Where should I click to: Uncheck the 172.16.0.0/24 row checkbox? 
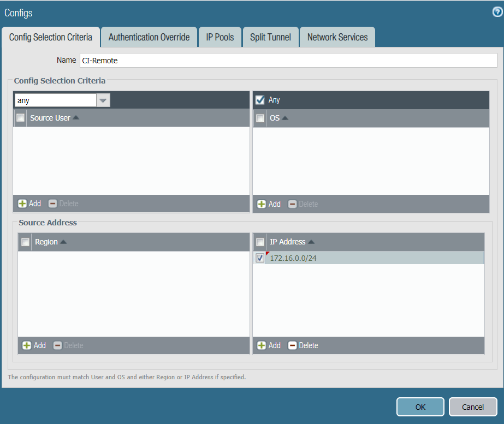[x=260, y=258]
